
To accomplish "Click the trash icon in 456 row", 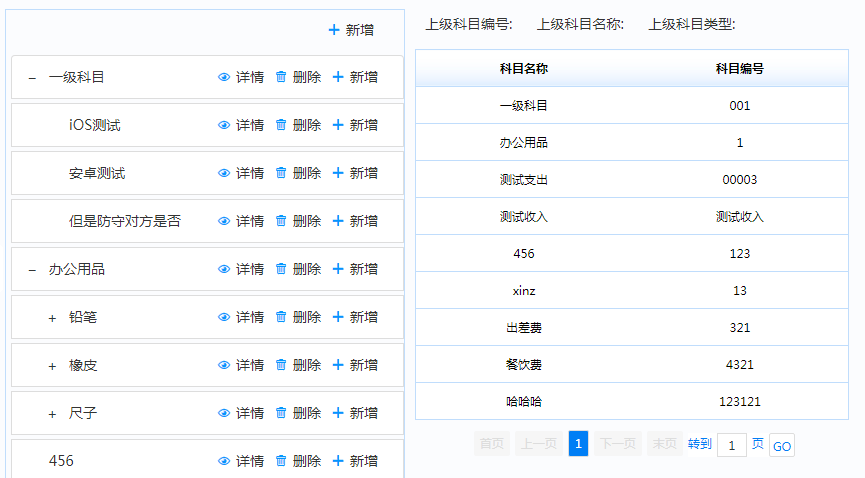I will (281, 461).
